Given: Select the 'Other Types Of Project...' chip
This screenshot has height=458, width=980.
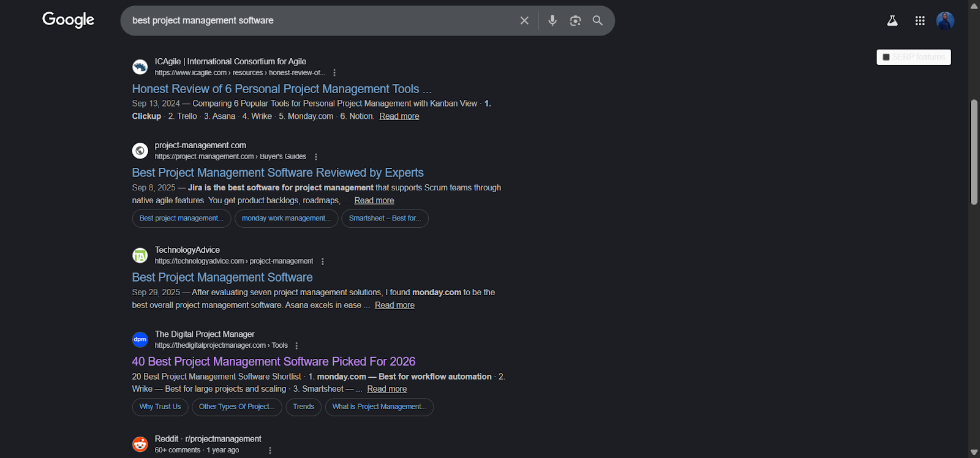Looking at the screenshot, I should click(236, 407).
